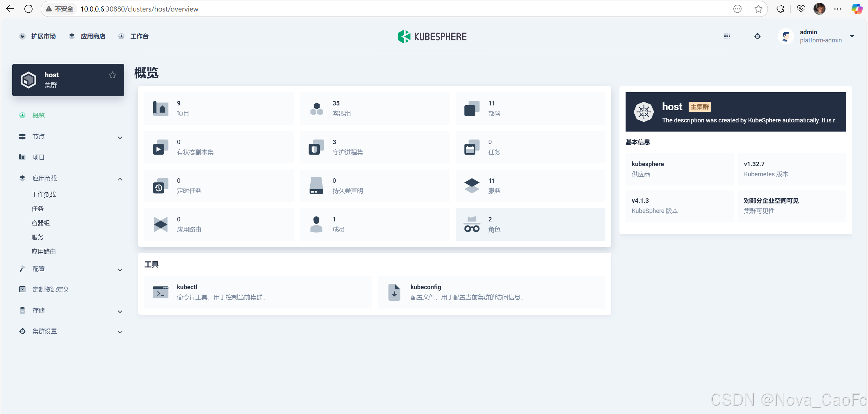868x414 pixels.
Task: Open 应用路由 in the sidebar submenu
Action: pos(44,252)
